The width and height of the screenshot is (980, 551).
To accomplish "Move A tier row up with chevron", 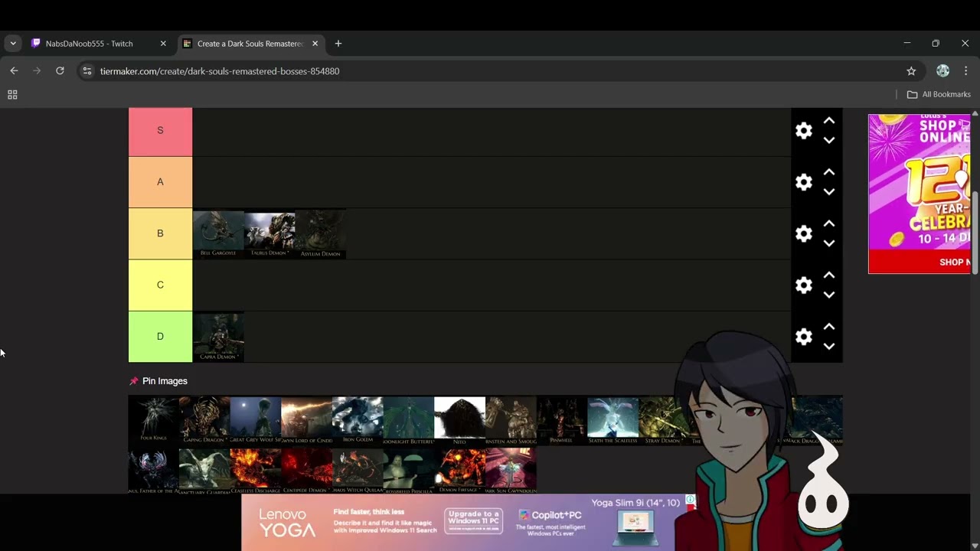I will coord(829,172).
